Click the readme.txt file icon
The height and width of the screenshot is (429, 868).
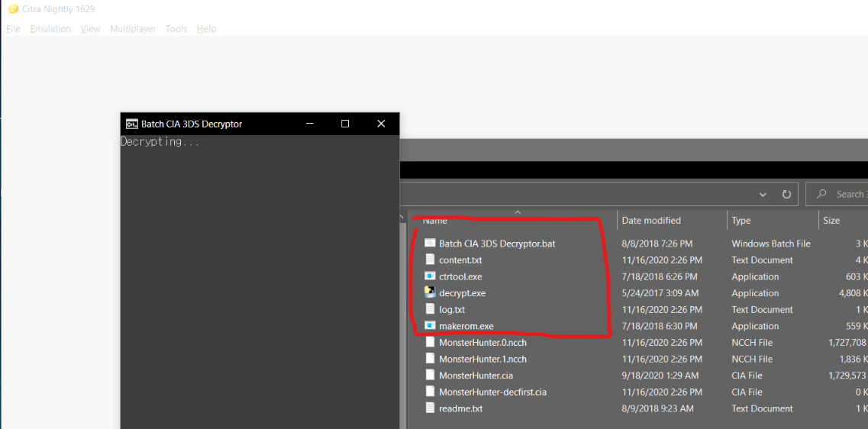(x=430, y=408)
